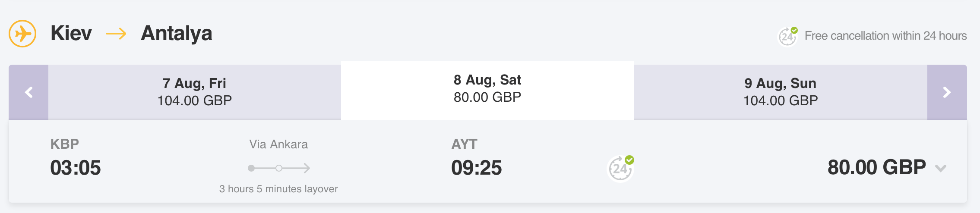Click the KBP departure airport code
Viewport: 980px width, 213px height.
(x=65, y=144)
